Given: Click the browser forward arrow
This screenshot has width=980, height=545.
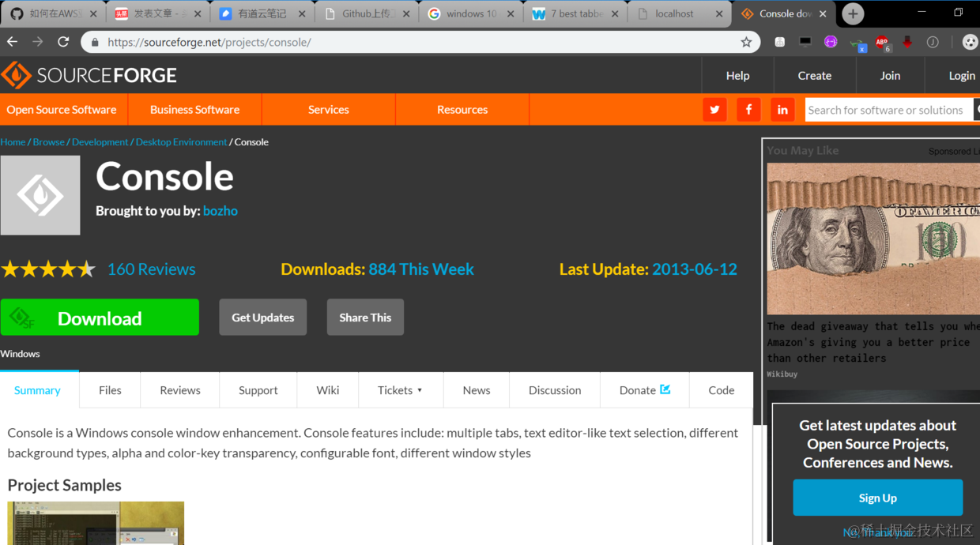Looking at the screenshot, I should tap(37, 42).
